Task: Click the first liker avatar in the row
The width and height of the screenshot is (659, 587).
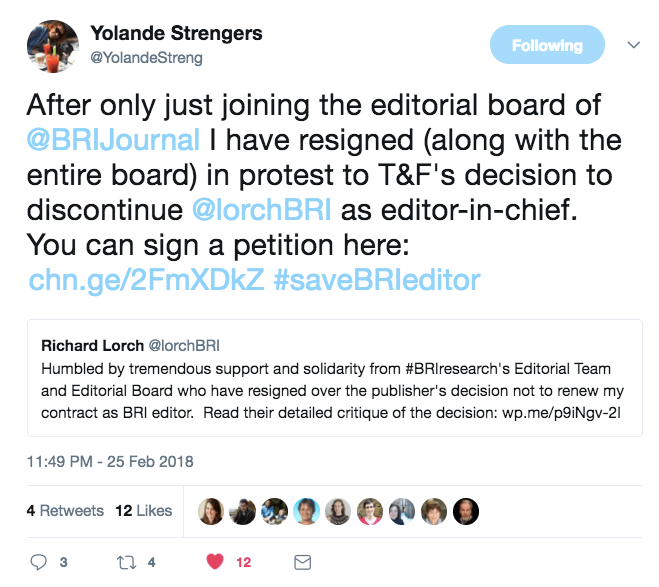Action: [x=212, y=511]
